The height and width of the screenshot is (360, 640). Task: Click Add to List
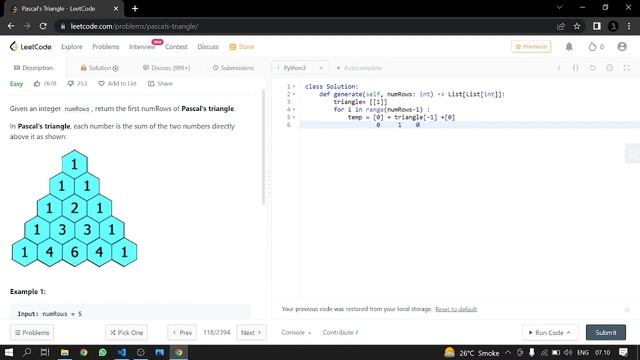point(117,83)
